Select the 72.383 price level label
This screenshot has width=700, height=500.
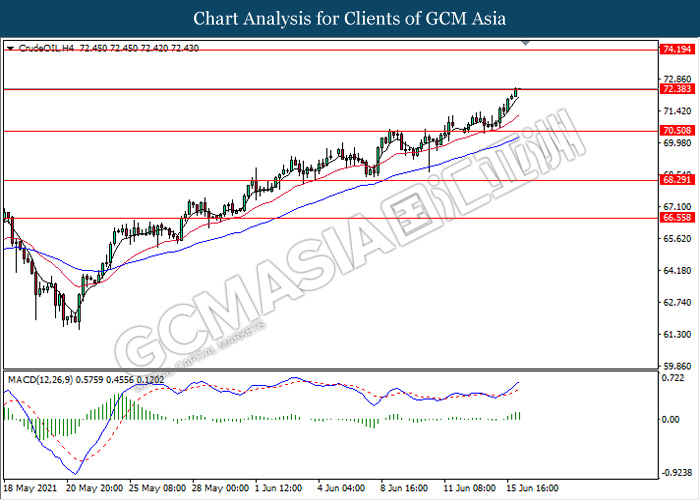[677, 89]
